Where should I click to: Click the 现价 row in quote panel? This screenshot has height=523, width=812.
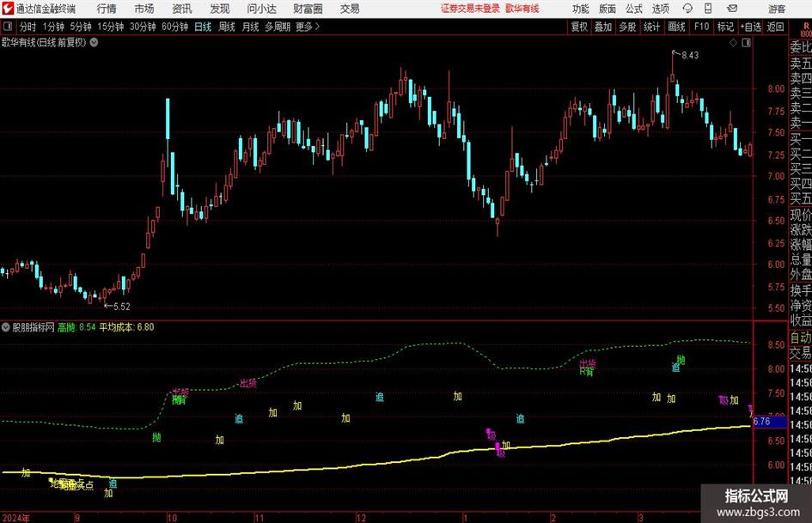pyautogui.click(x=801, y=215)
